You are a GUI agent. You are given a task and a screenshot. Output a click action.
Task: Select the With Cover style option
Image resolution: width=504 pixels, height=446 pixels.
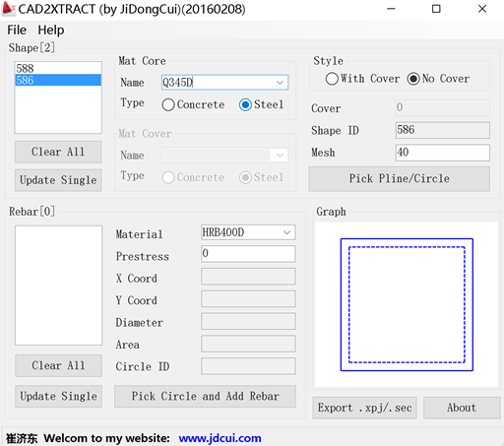click(362, 79)
